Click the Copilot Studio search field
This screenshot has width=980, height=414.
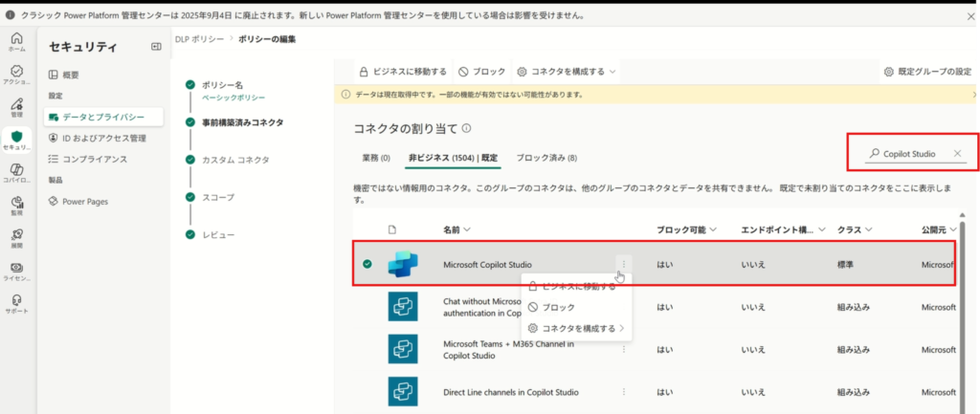coord(907,153)
